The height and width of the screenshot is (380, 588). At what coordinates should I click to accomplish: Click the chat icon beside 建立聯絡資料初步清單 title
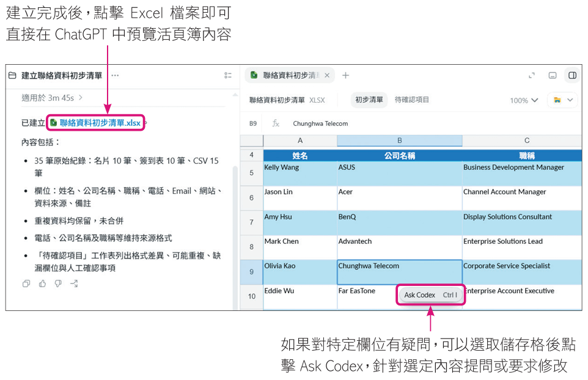tap(12, 75)
